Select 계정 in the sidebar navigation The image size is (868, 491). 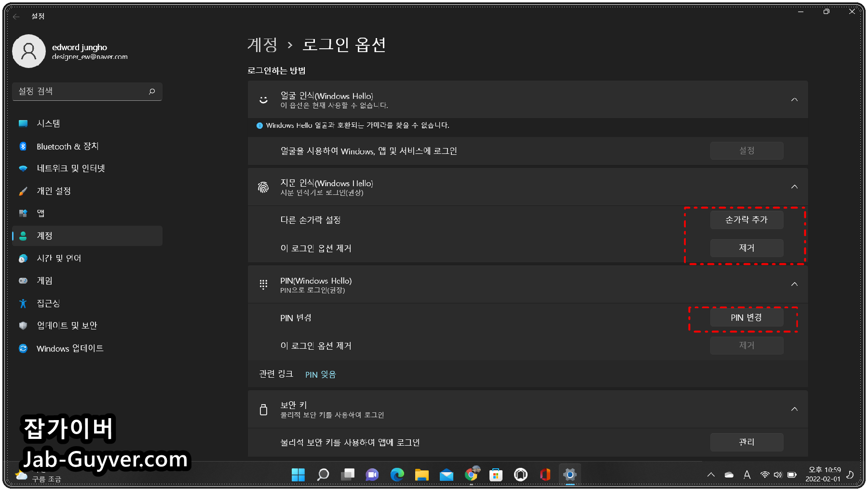(x=44, y=236)
